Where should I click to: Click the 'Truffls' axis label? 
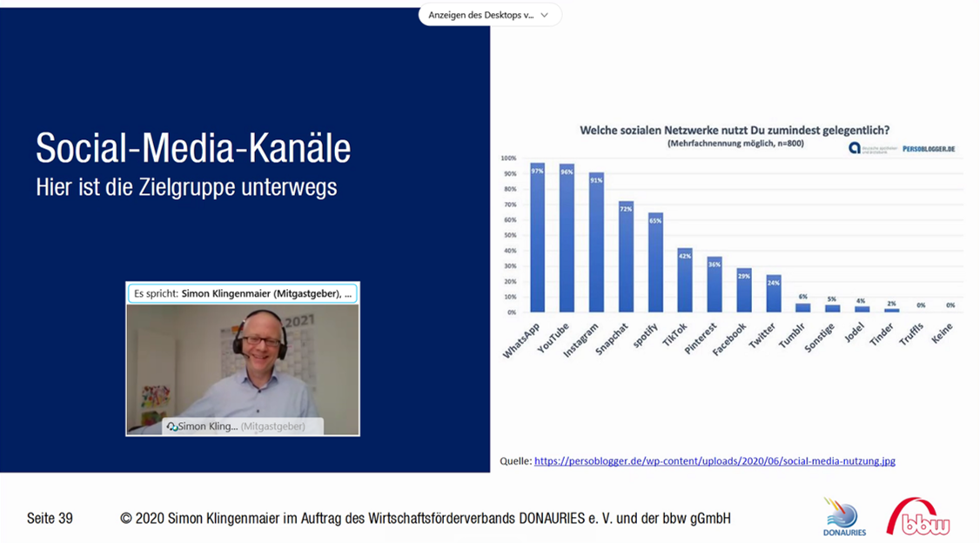(x=910, y=335)
